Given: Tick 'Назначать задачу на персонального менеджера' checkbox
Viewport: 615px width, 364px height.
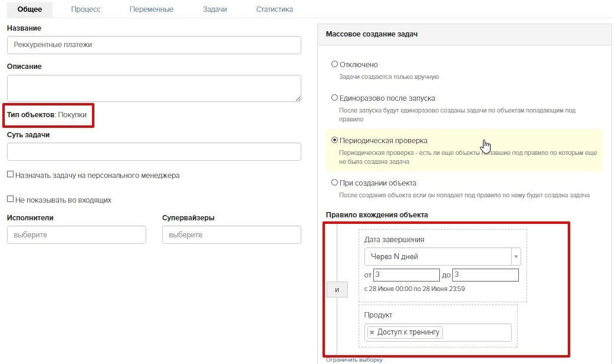Looking at the screenshot, I should (x=11, y=174).
